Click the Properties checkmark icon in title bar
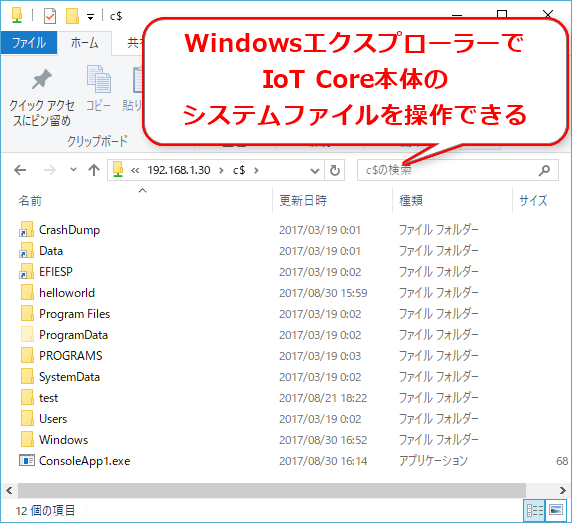Viewport: 572px width, 523px height. 50,16
